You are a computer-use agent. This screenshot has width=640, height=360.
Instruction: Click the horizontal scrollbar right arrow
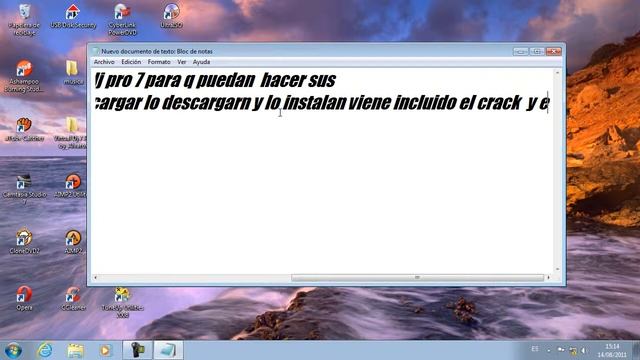click(x=548, y=278)
